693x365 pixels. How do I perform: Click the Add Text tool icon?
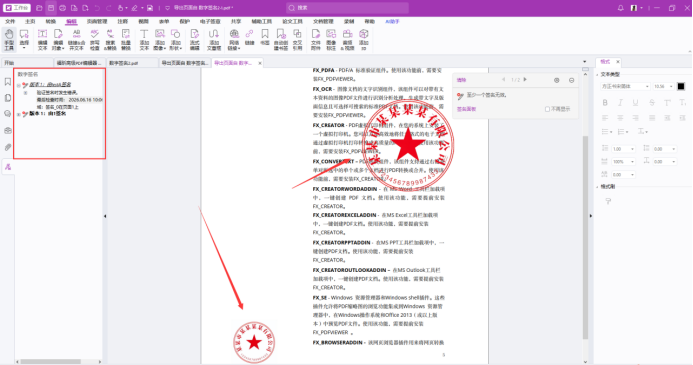click(144, 39)
